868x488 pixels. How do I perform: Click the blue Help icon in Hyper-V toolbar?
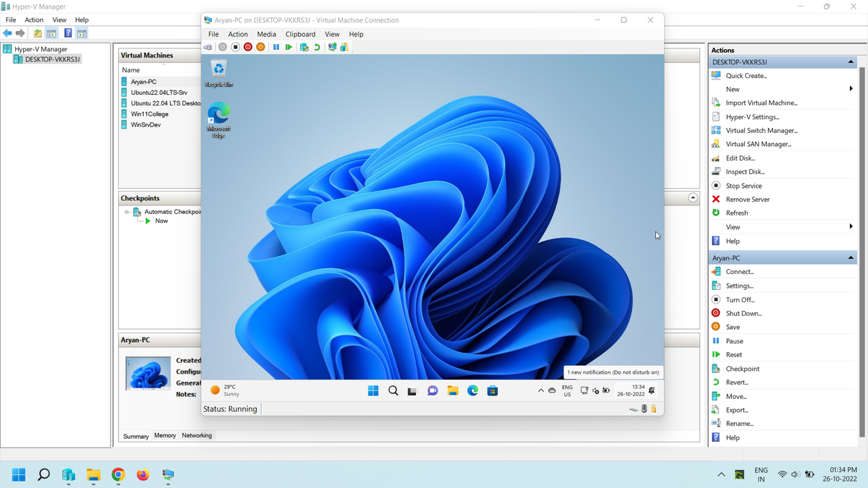[68, 33]
